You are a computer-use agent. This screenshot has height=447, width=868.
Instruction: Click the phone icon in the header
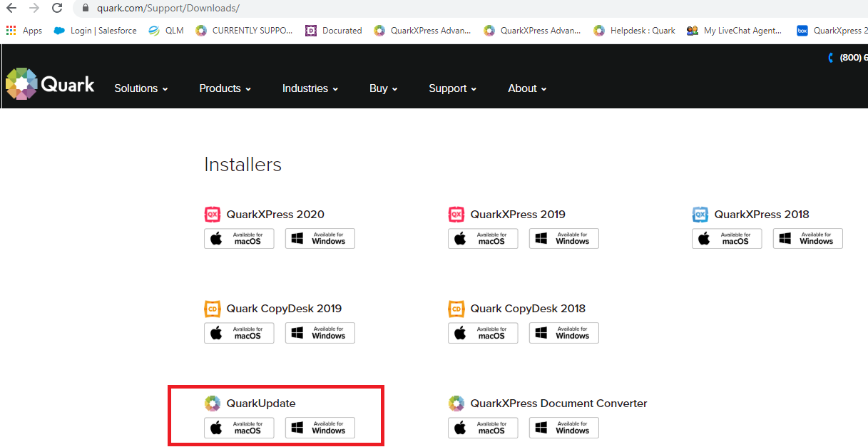click(x=831, y=58)
